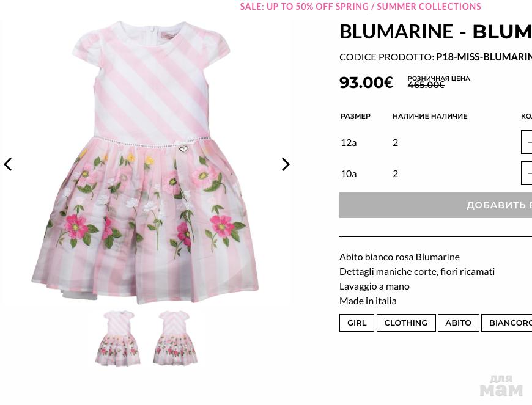Click the 'для мам' watermark logo
This screenshot has width=532, height=405.
pyautogui.click(x=501, y=386)
